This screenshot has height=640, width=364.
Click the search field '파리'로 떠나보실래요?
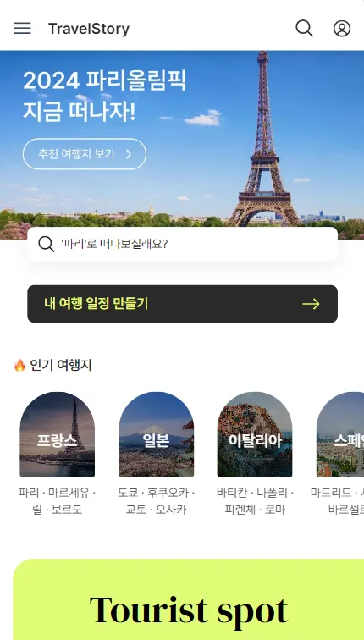[182, 244]
